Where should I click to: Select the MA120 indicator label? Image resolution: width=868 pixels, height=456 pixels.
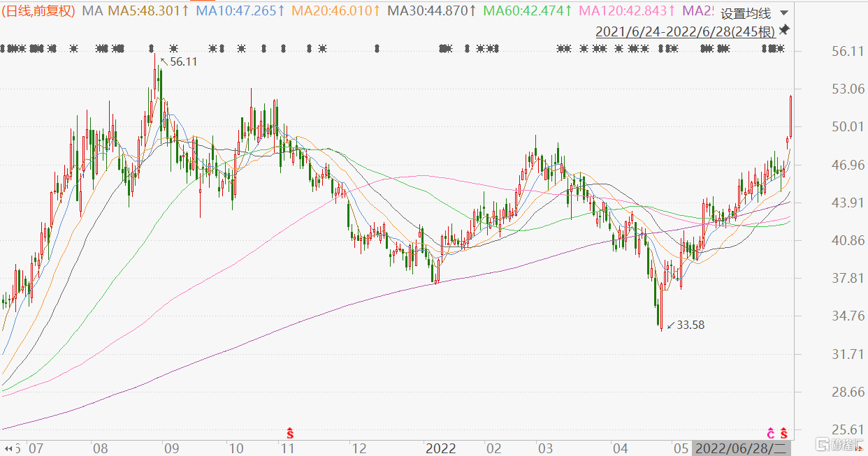click(x=626, y=10)
